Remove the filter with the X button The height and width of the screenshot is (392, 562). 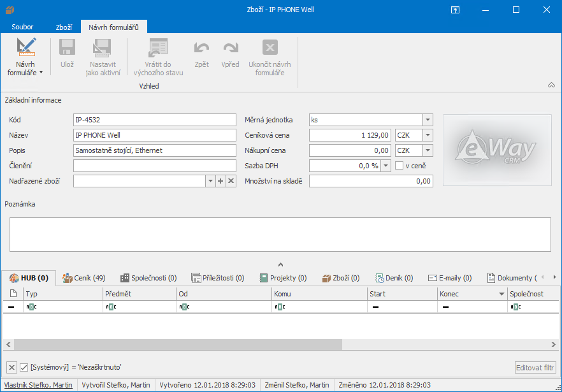[x=11, y=367]
